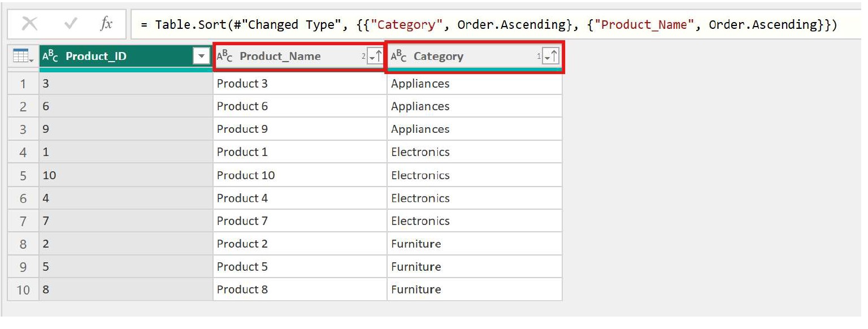Screen dimensions: 868x329
Task: Click Product_ID cell with value 2
Action: click(126, 244)
